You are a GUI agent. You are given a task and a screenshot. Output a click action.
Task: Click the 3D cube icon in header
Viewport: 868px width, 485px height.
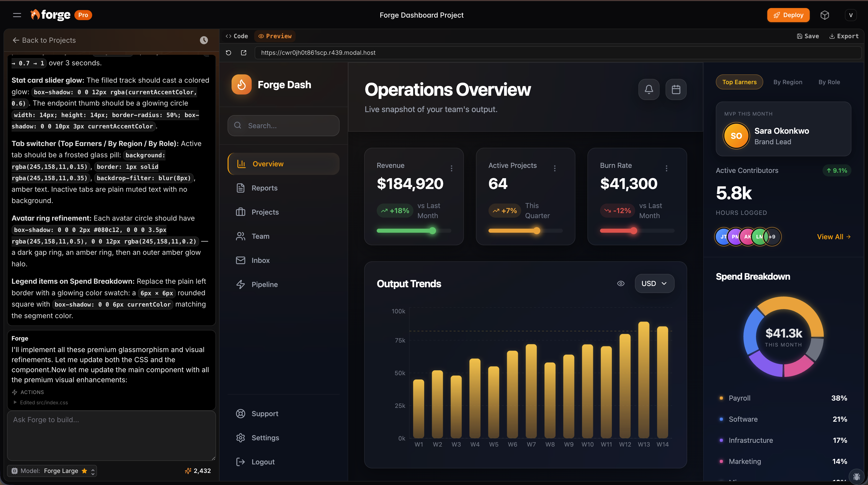[825, 15]
